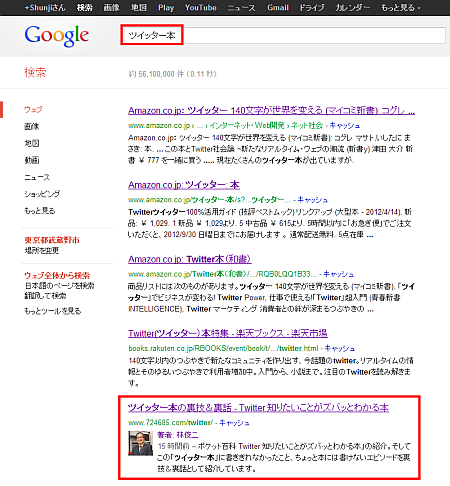450x486 pixels.
Task: Open result ツイッター 140文字が世界を変える
Action: click(271, 110)
